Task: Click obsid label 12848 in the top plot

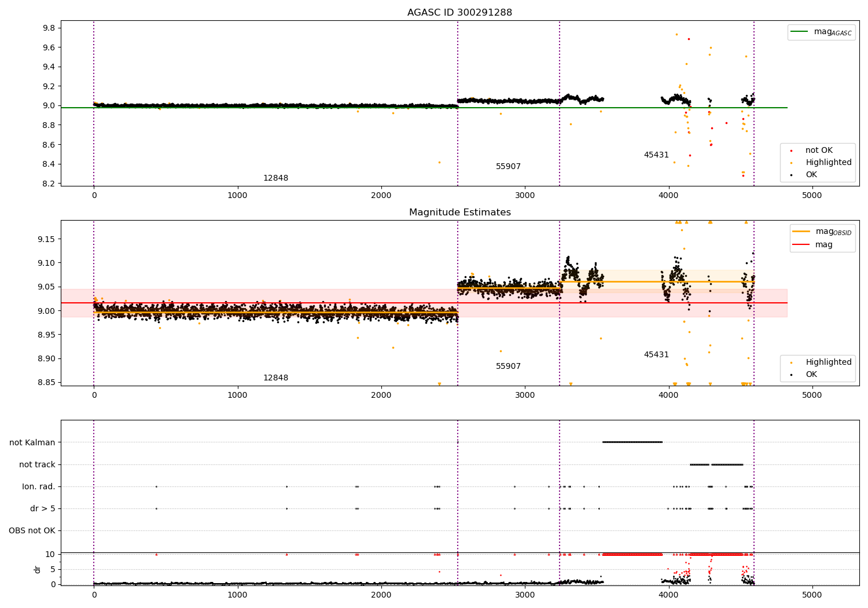Action: click(x=275, y=178)
